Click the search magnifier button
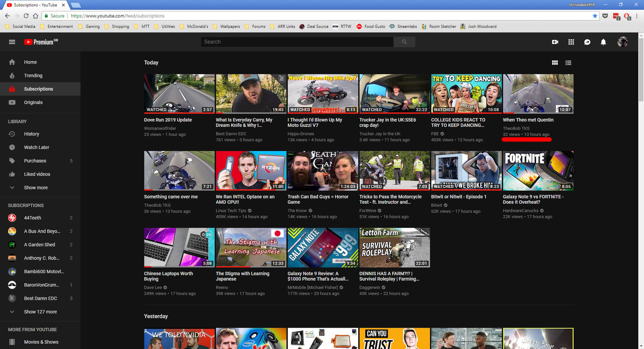Viewport: 644px width, 349px height. point(404,42)
